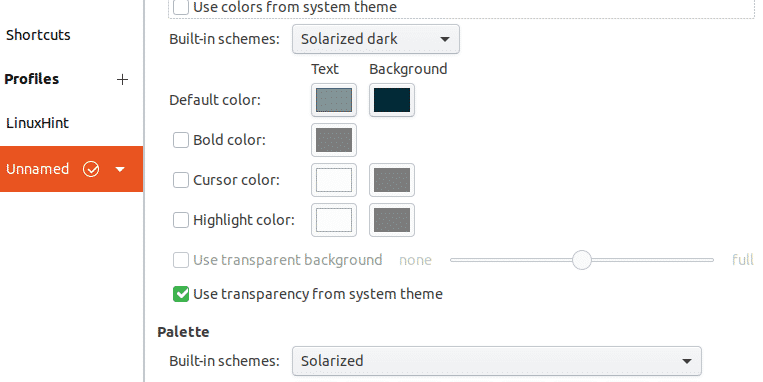Uncheck Use transparency from system theme
763x382 pixels.
(181, 294)
